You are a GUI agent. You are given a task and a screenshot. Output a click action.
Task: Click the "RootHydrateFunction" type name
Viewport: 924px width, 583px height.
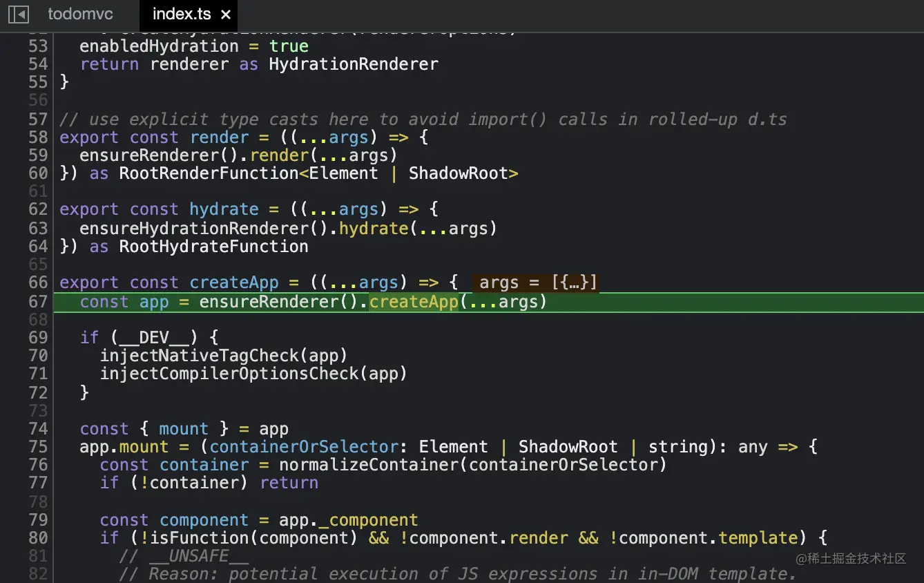[214, 247]
